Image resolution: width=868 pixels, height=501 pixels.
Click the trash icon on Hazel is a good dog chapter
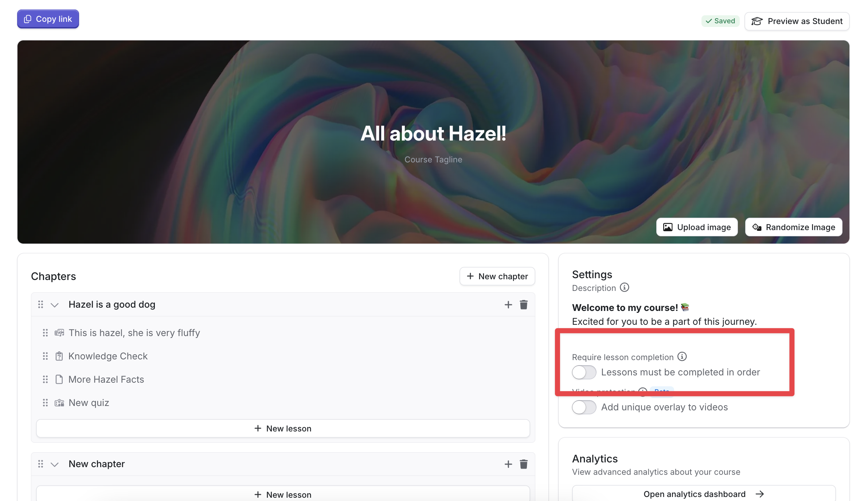[x=524, y=304]
